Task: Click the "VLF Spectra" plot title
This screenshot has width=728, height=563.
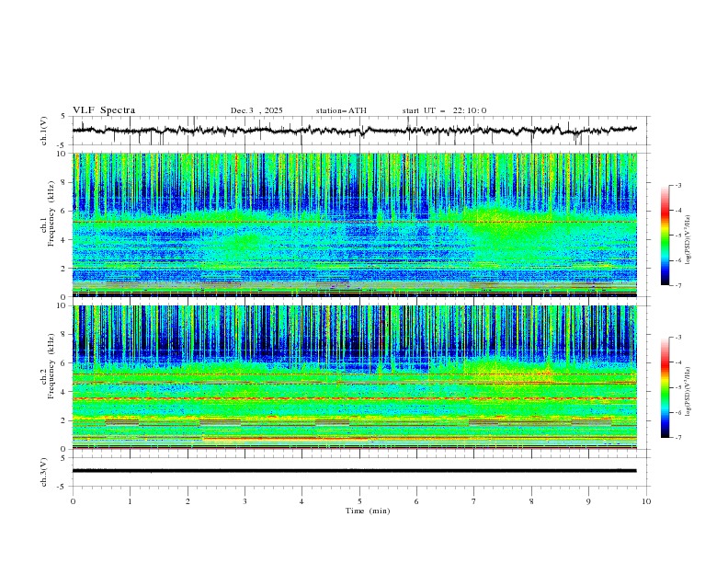Action: 104,110
